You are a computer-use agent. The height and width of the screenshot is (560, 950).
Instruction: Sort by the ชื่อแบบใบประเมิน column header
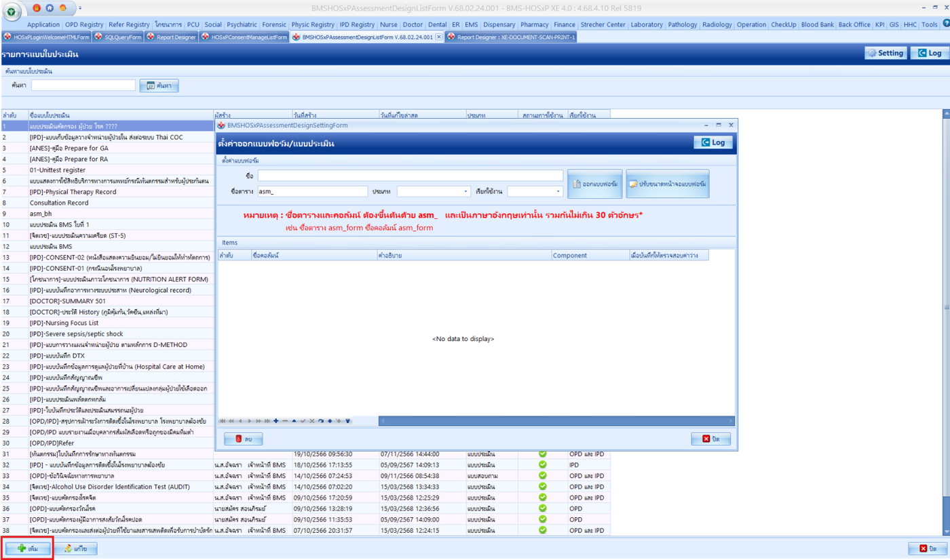[x=120, y=115]
